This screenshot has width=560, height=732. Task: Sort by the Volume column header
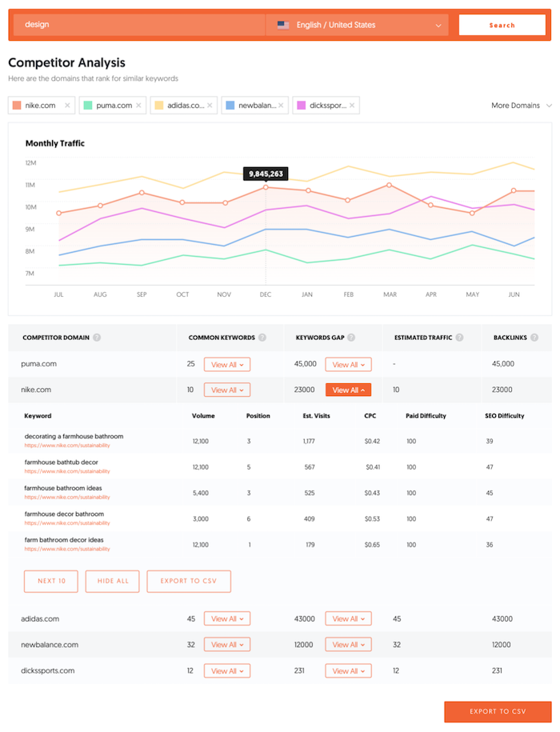(x=203, y=416)
